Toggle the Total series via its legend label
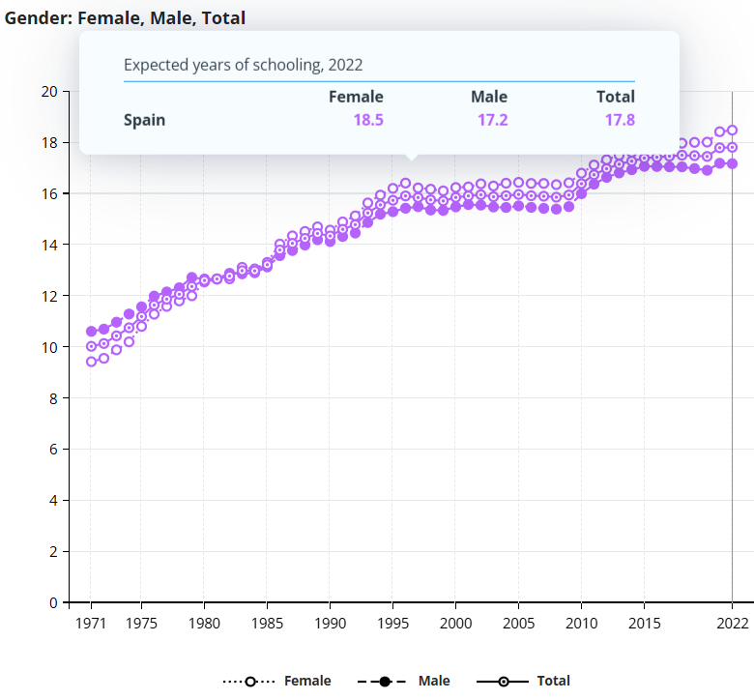Screen dimensions: 754x700 [x=553, y=681]
